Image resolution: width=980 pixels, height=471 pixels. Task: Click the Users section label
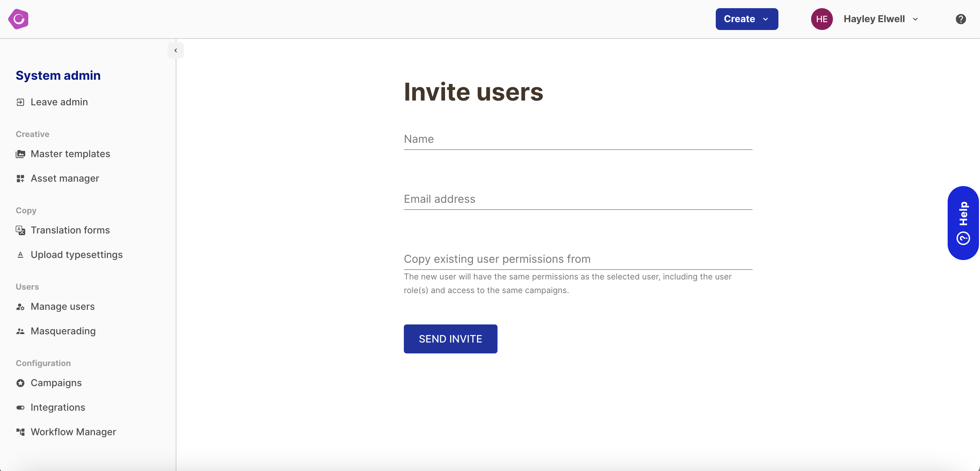[x=27, y=287]
